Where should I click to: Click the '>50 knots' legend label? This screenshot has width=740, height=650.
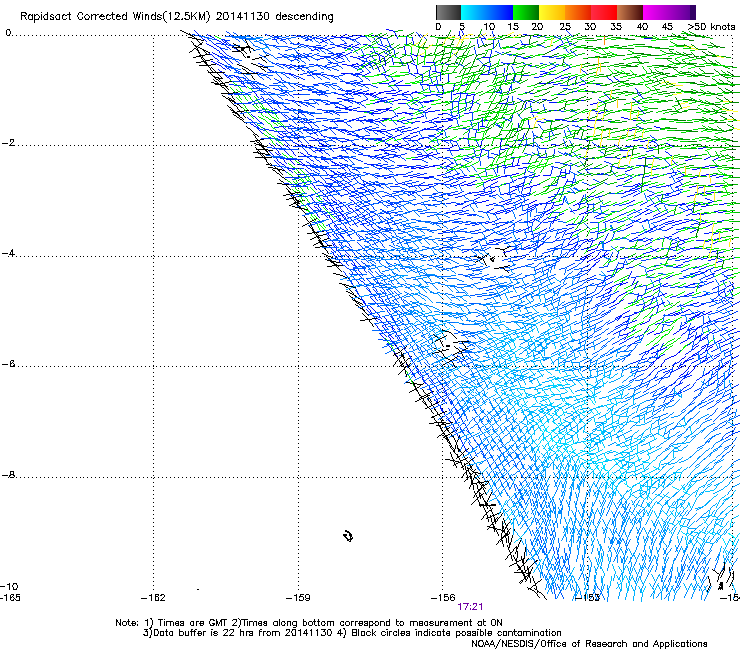711,27
